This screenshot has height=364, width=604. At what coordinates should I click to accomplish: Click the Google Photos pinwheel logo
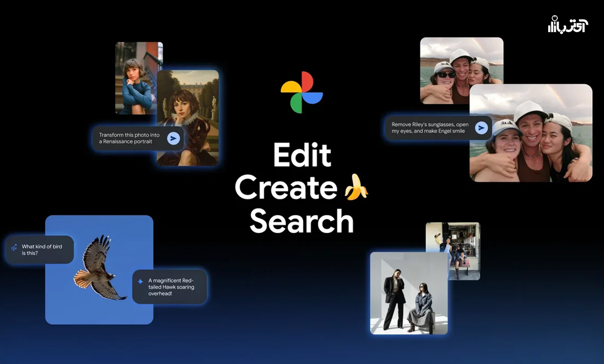pyautogui.click(x=301, y=93)
